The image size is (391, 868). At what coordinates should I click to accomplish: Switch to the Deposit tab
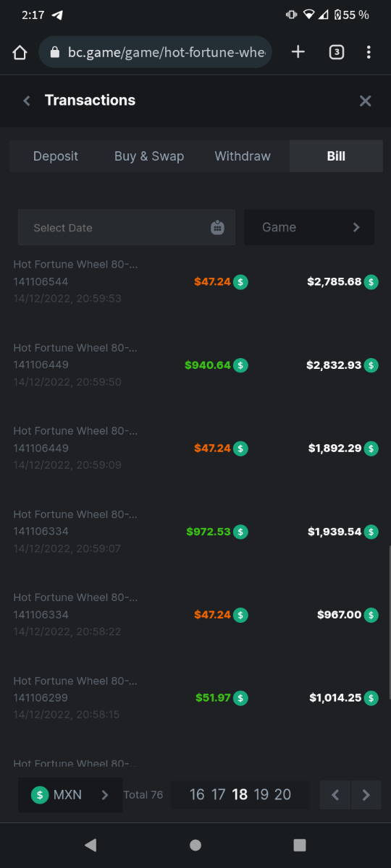tap(56, 156)
